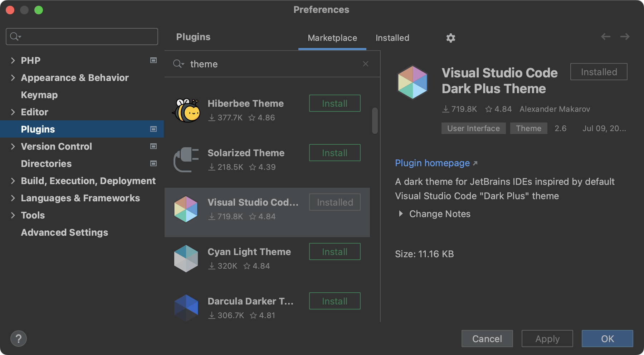Screen dimensions: 644x355
Task: Switch to the Installed tab
Action: (392, 38)
